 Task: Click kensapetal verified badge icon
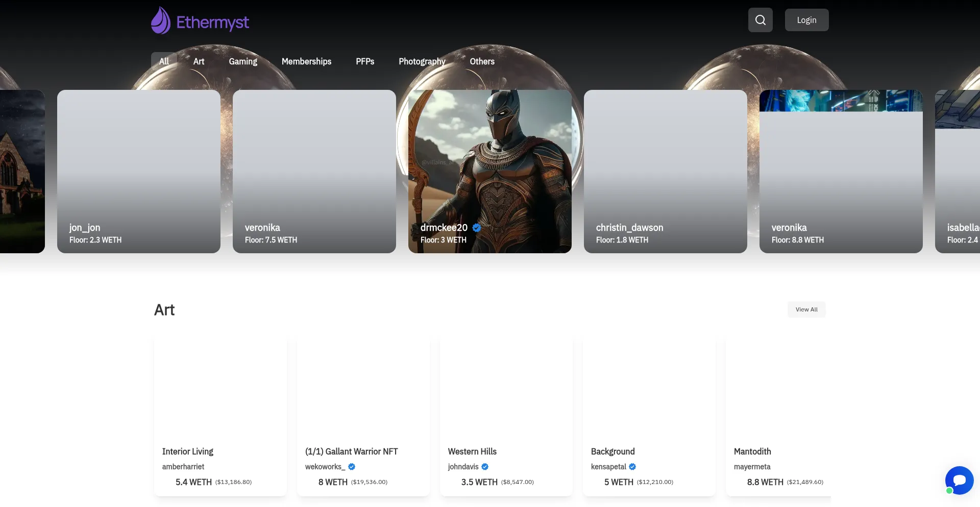632,467
